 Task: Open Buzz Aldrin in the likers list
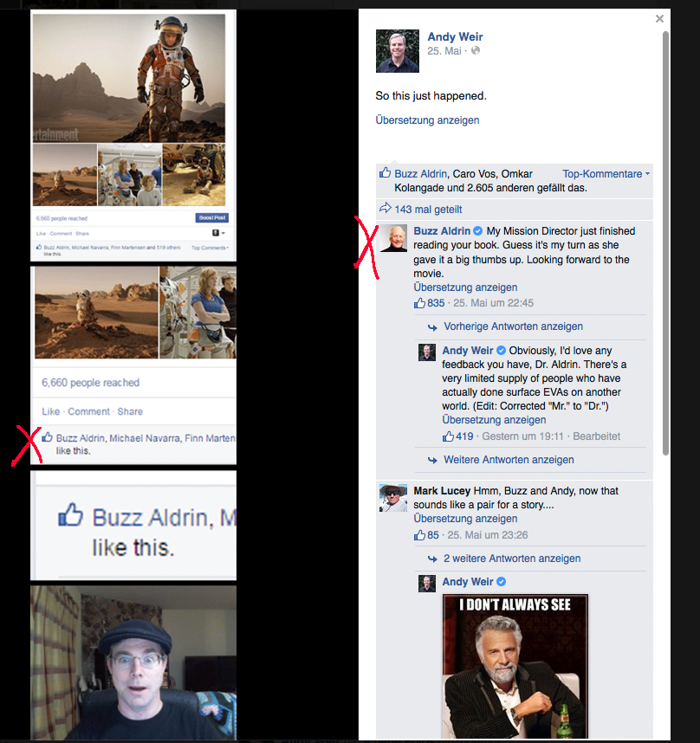[420, 174]
